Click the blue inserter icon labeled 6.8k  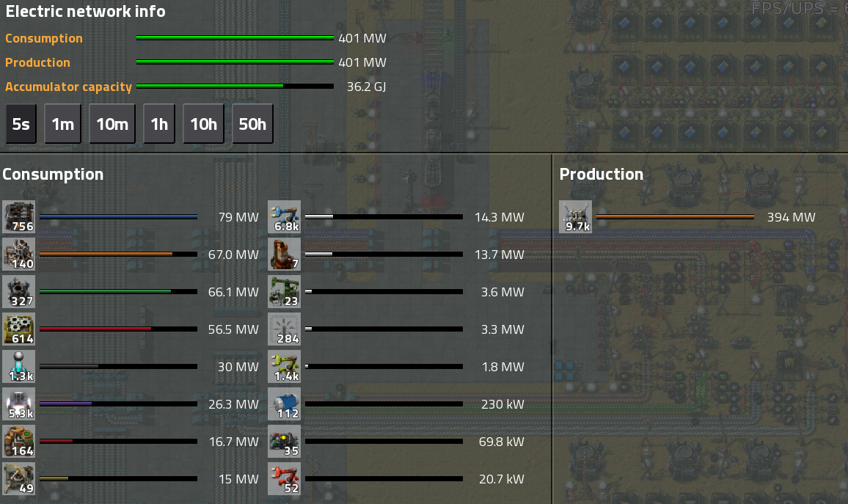(x=285, y=217)
